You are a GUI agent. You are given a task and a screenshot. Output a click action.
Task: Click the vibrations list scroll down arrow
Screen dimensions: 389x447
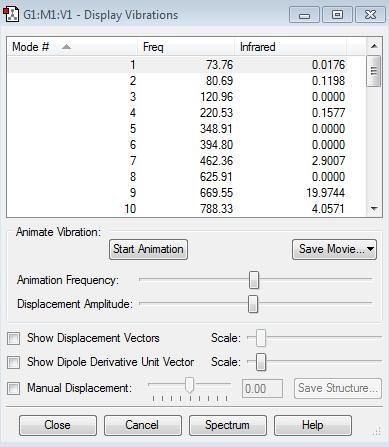point(374,209)
